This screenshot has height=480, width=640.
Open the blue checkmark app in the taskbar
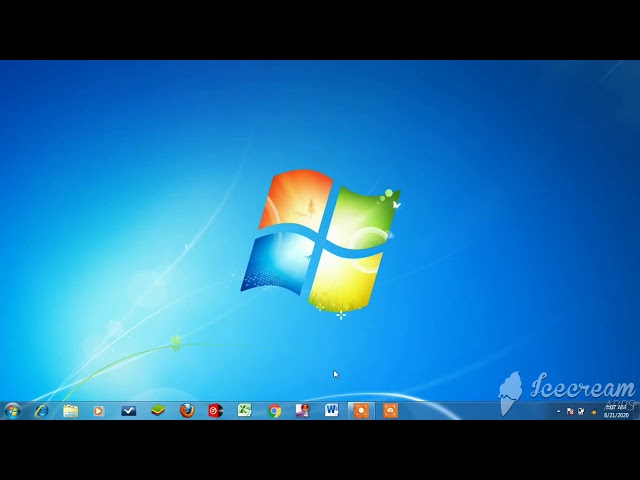tap(129, 411)
